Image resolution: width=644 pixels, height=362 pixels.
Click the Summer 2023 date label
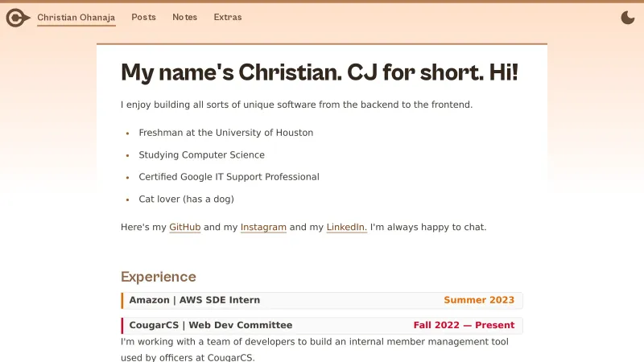coord(479,300)
